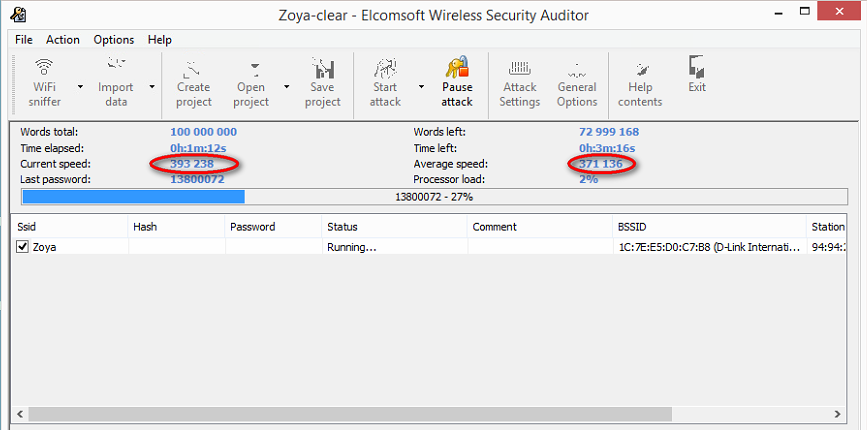Expand the Open project dropdown arrow

pyautogui.click(x=287, y=86)
